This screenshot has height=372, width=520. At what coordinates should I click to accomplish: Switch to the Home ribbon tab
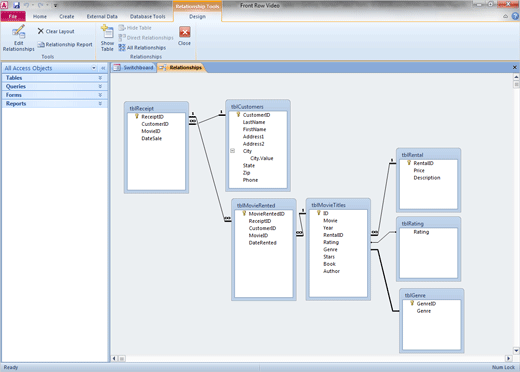point(40,16)
